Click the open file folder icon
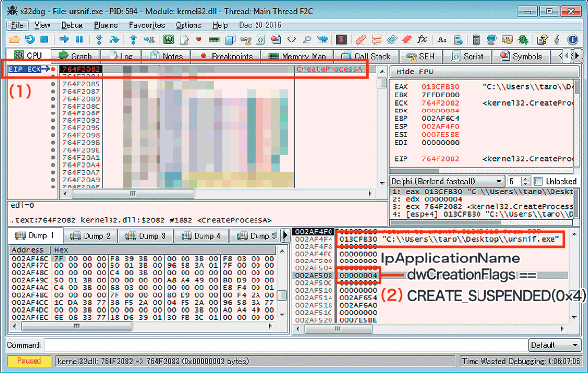The image size is (588, 373). point(14,39)
